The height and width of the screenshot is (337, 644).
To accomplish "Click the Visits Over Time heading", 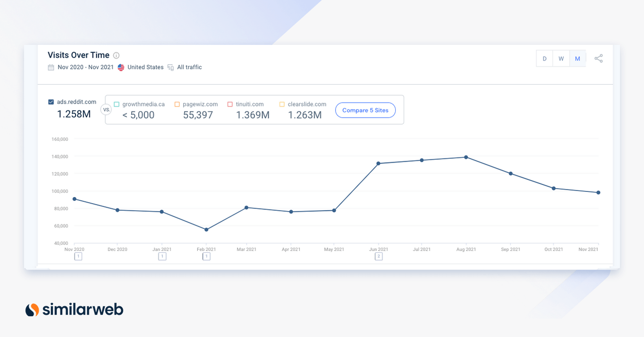I will point(78,55).
